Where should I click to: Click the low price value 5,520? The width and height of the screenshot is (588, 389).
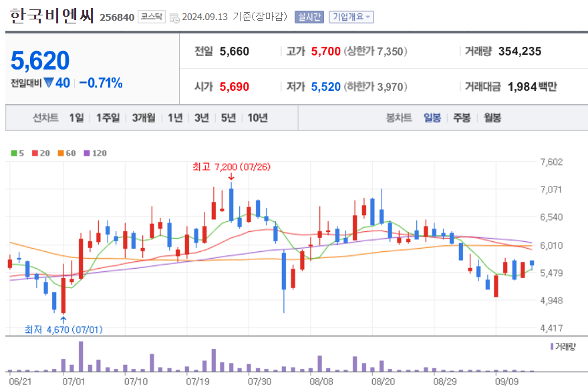[326, 87]
